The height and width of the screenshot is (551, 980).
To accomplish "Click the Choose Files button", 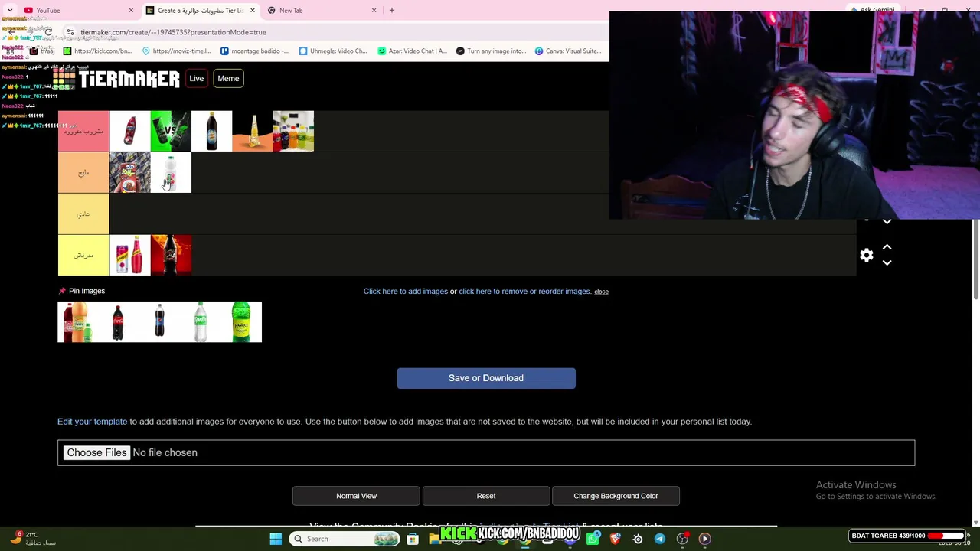I will tap(96, 452).
